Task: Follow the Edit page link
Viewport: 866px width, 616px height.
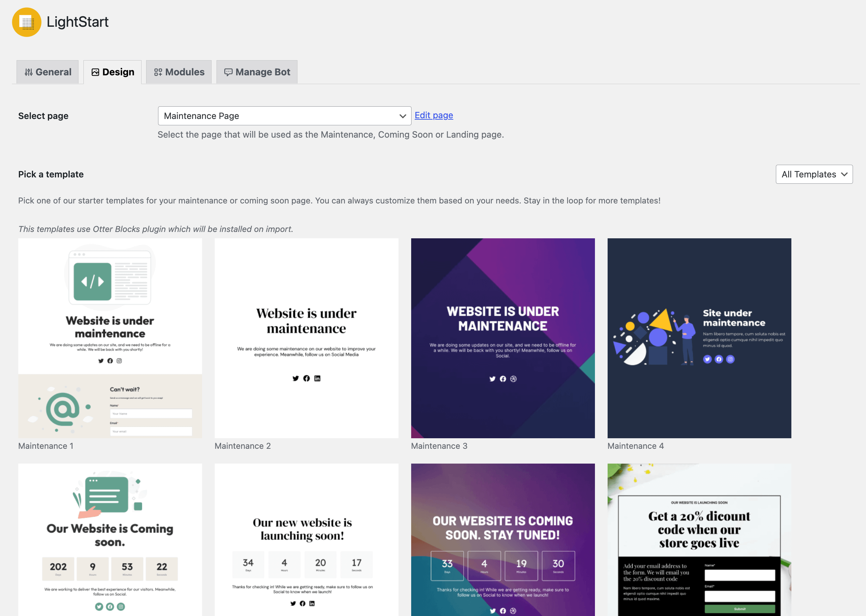Action: 434,115
